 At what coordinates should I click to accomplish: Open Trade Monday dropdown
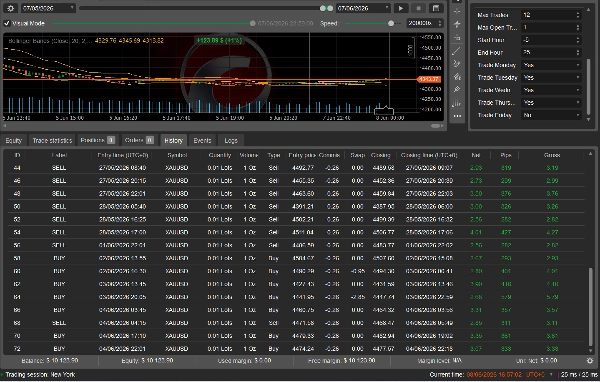coord(551,65)
